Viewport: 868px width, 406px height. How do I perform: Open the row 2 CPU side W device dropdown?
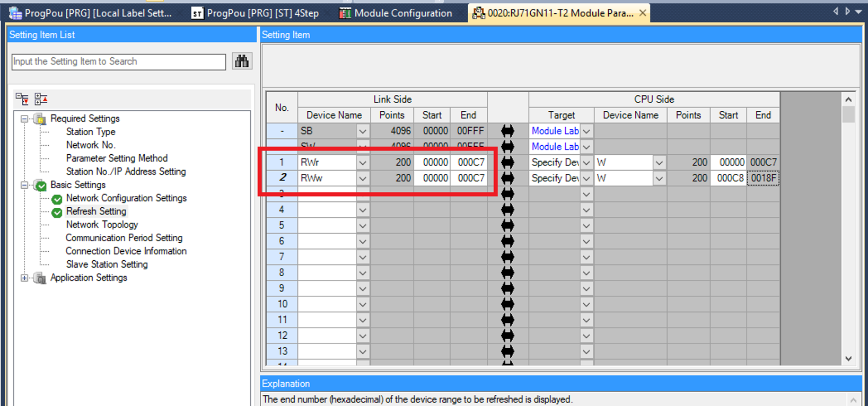pyautogui.click(x=659, y=179)
